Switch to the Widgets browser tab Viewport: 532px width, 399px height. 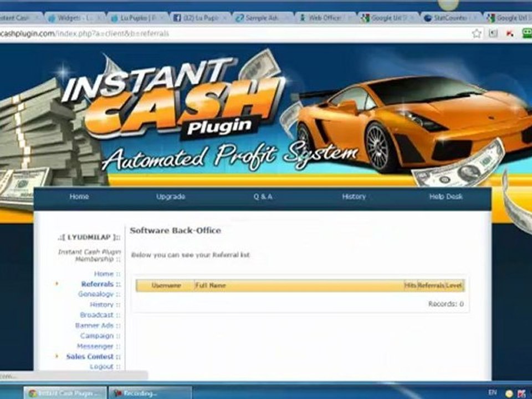(75, 18)
